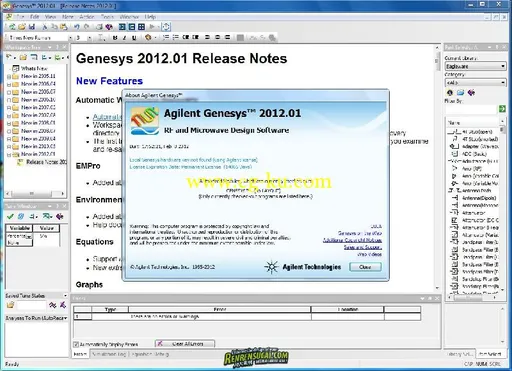This screenshot has height=371, width=512.
Task: Expand the New in 2005.11 folder
Action: point(9,76)
